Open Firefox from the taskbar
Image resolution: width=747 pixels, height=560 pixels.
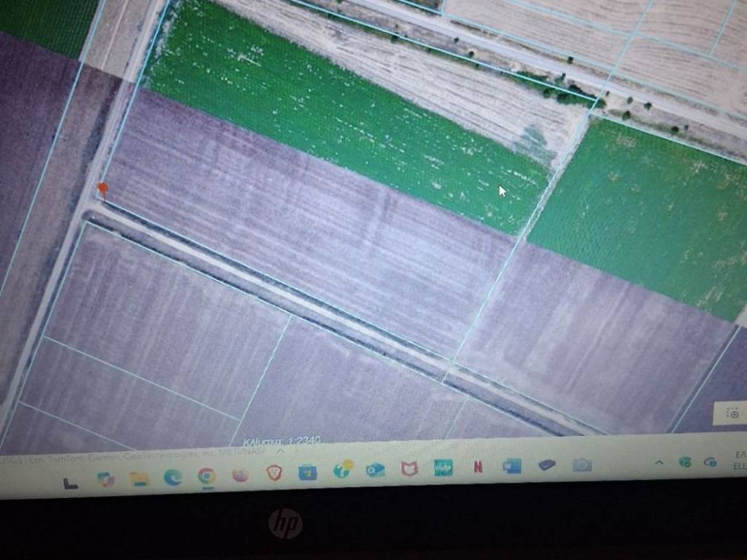[x=240, y=475]
